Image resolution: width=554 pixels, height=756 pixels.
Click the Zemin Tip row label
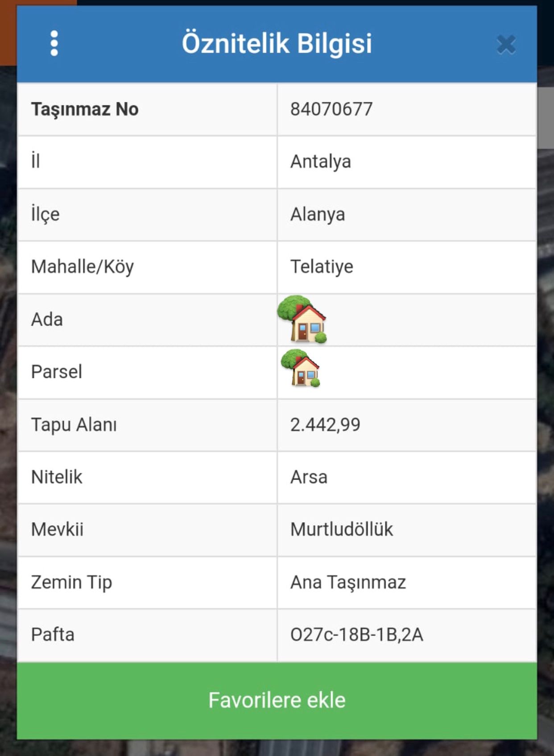(x=71, y=582)
